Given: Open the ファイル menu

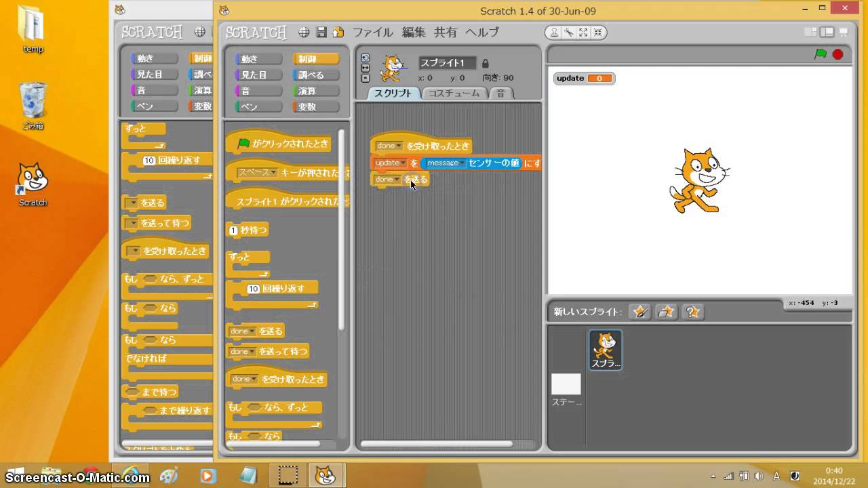Looking at the screenshot, I should [372, 32].
